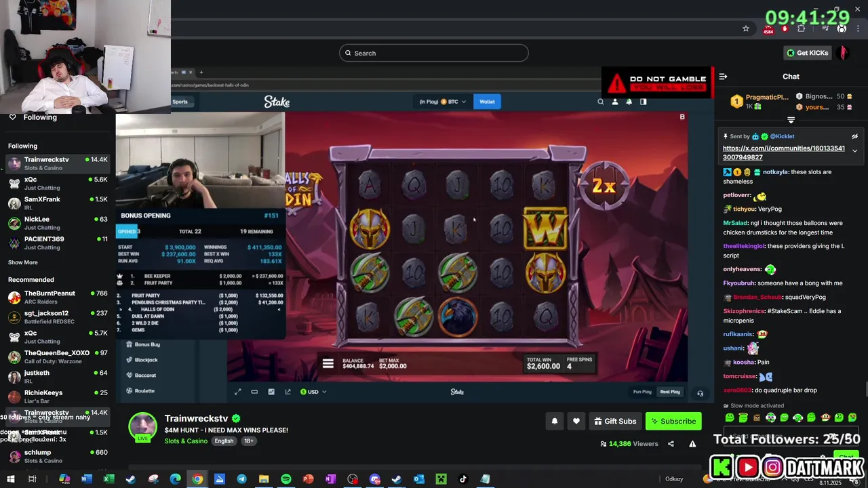Click the share stream icon
Image resolution: width=868 pixels, height=488 pixels.
pyautogui.click(x=671, y=444)
